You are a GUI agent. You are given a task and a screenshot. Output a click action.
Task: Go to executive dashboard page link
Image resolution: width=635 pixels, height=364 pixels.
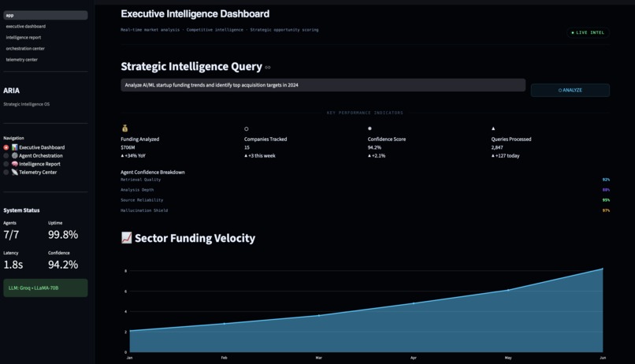(x=26, y=26)
